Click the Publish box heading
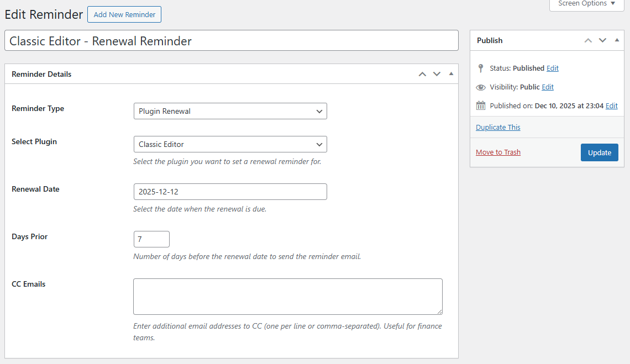The width and height of the screenshot is (630, 364). click(490, 40)
